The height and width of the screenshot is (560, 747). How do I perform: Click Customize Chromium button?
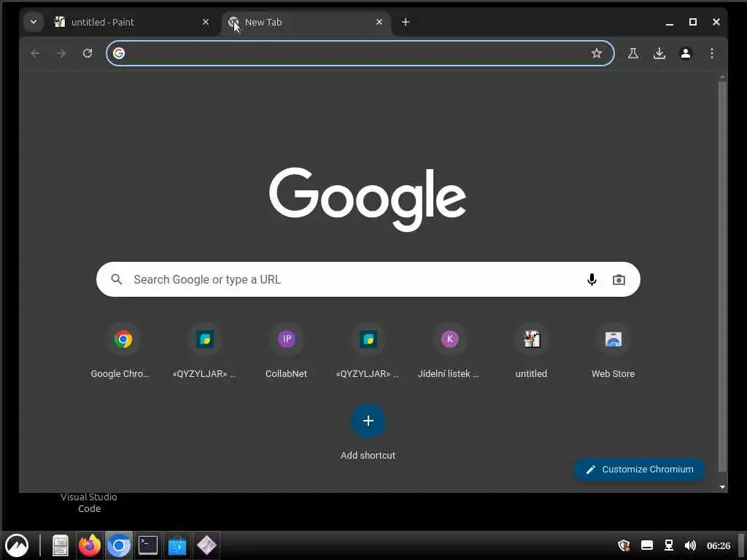639,470
